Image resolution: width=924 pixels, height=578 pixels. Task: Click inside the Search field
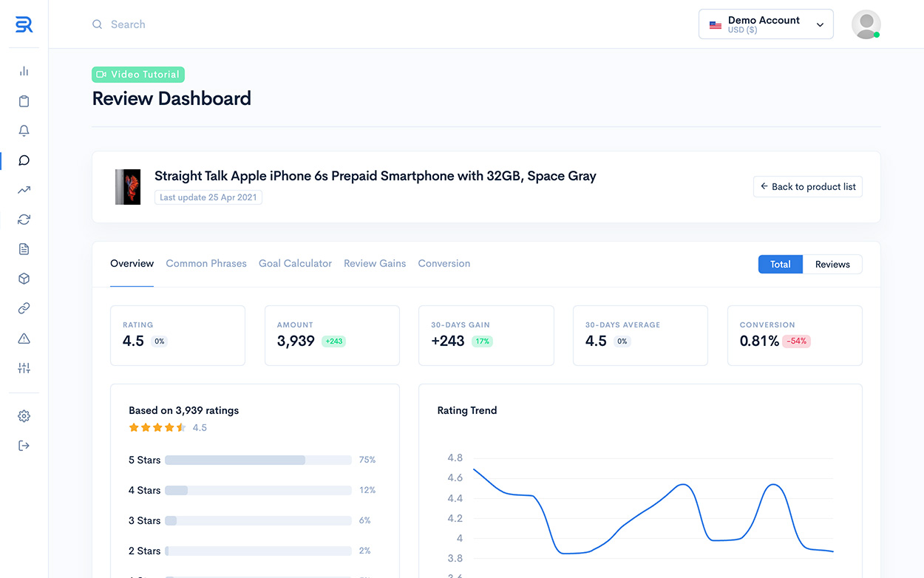pos(128,24)
